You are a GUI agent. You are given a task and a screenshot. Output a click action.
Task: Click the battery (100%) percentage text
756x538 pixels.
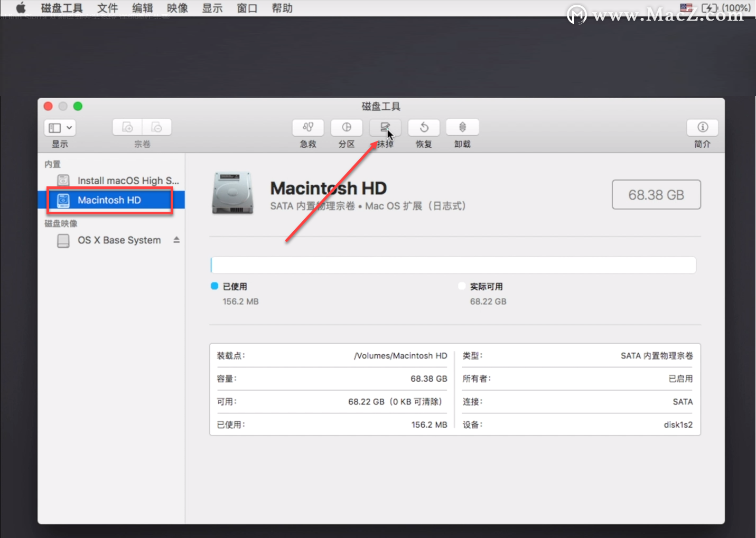(x=736, y=8)
